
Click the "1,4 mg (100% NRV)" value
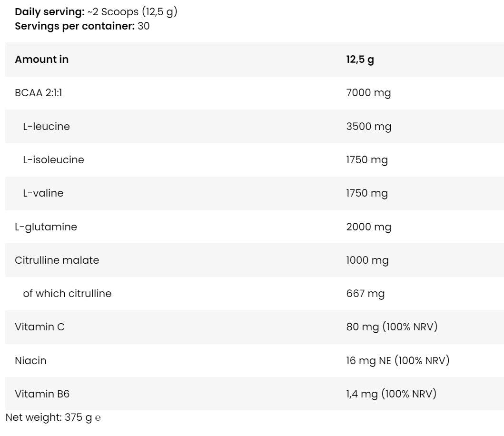[x=391, y=394]
